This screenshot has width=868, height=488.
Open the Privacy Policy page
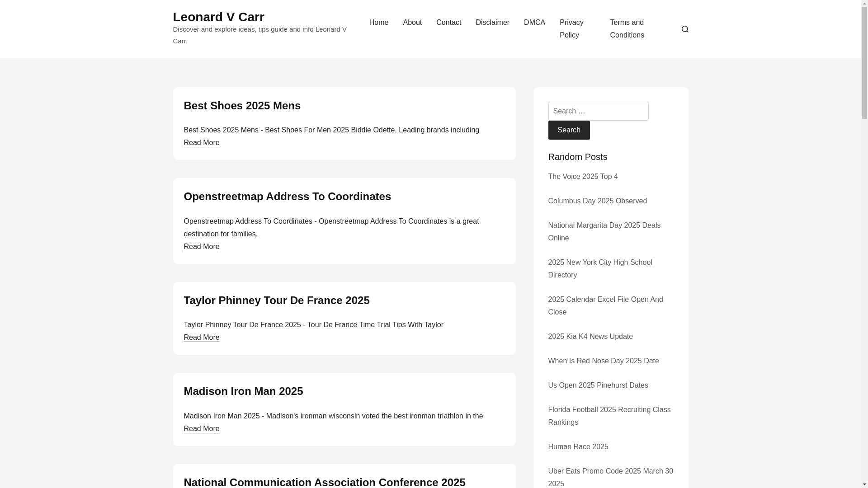(571, 29)
